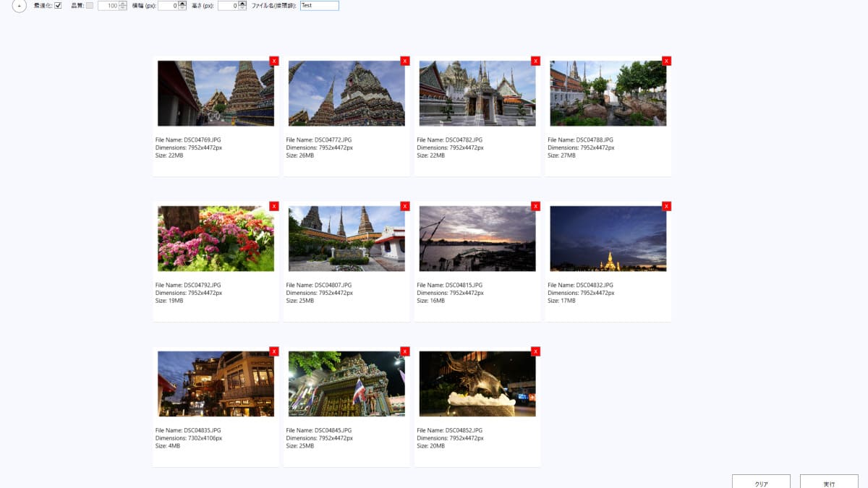868x488 pixels.
Task: Remove the flower photo DSC04792.JPG via red X
Action: (273, 207)
